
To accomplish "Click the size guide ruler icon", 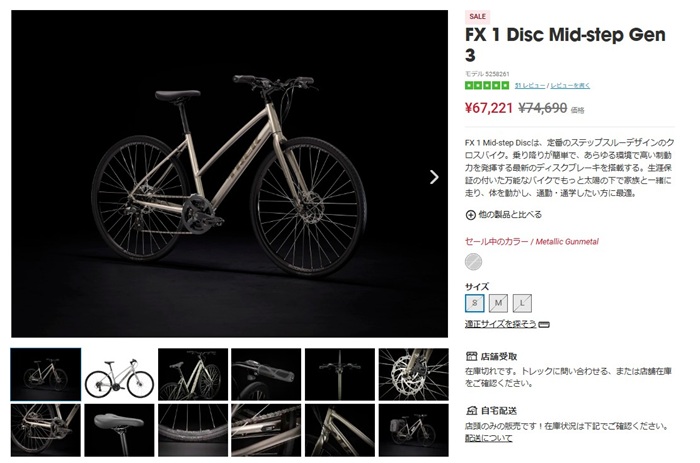I will click(x=544, y=325).
